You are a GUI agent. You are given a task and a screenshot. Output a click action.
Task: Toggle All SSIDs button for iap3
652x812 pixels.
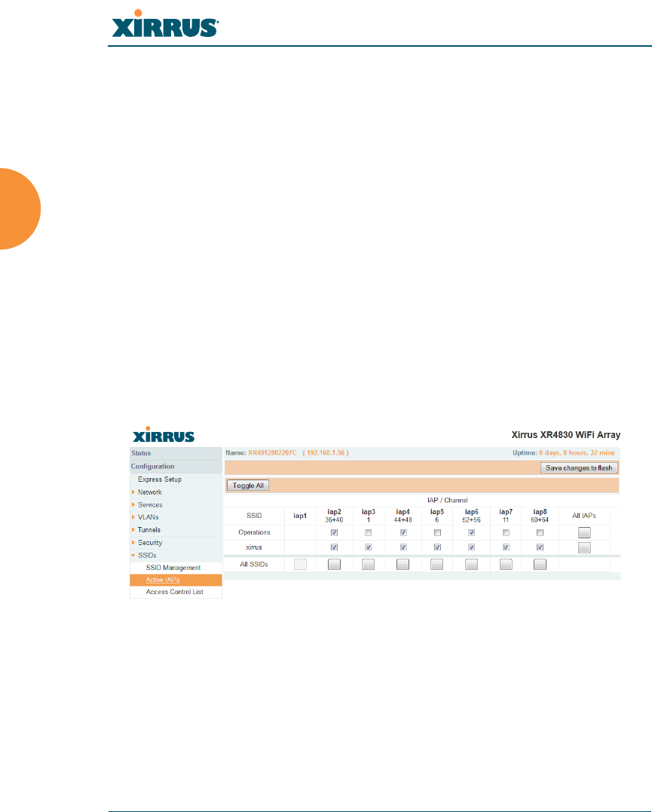(x=368, y=565)
